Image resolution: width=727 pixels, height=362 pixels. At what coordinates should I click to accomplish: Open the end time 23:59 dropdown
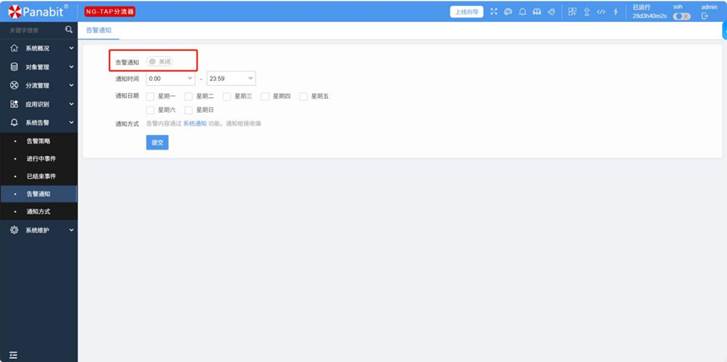(231, 78)
